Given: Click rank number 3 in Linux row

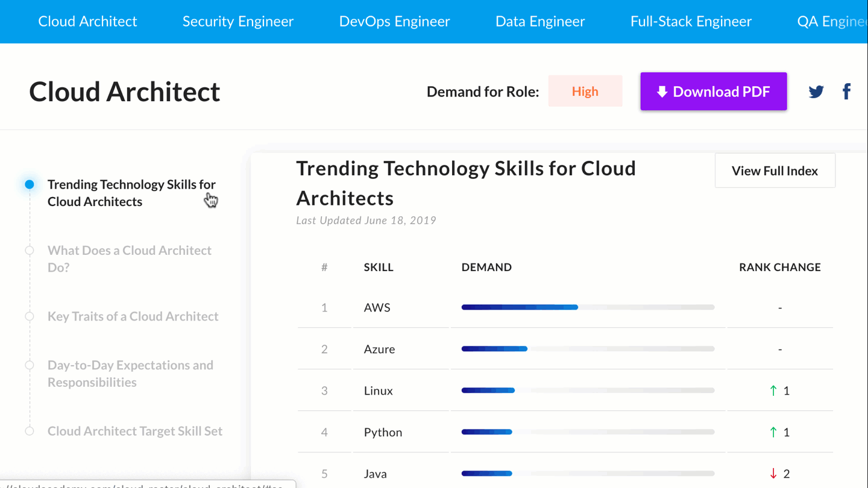Looking at the screenshot, I should click(x=324, y=390).
